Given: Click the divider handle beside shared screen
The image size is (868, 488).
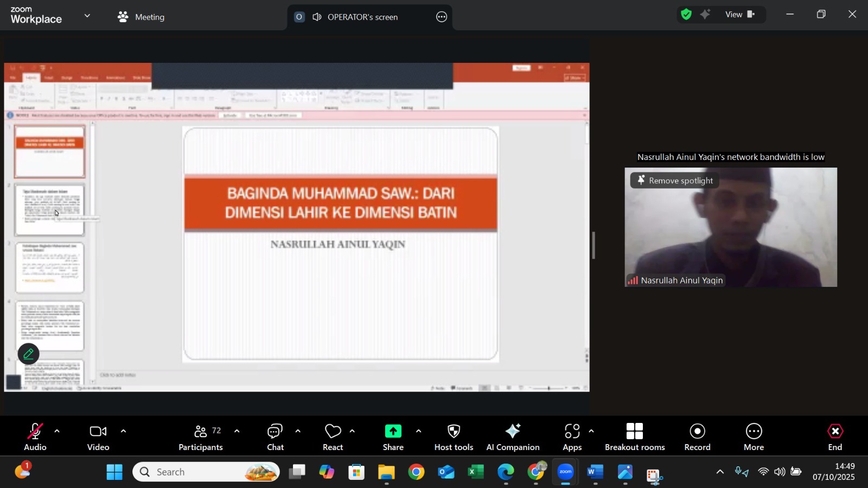Looking at the screenshot, I should pos(593,245).
